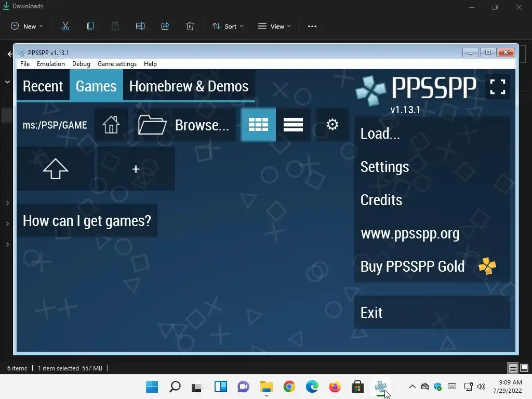Open View dropdown in Explorer
The height and width of the screenshot is (399, 532).
274,26
